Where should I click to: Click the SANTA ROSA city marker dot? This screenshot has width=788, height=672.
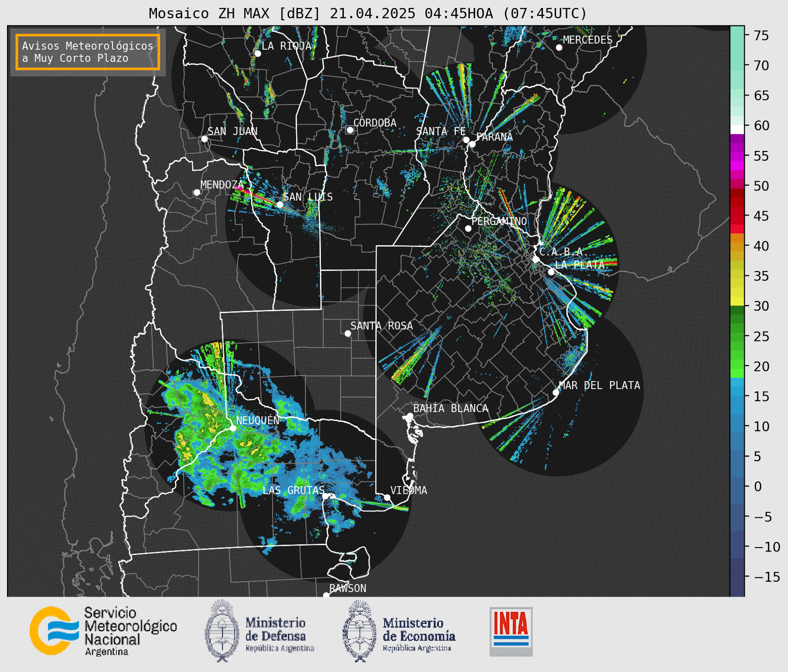pyautogui.click(x=348, y=333)
